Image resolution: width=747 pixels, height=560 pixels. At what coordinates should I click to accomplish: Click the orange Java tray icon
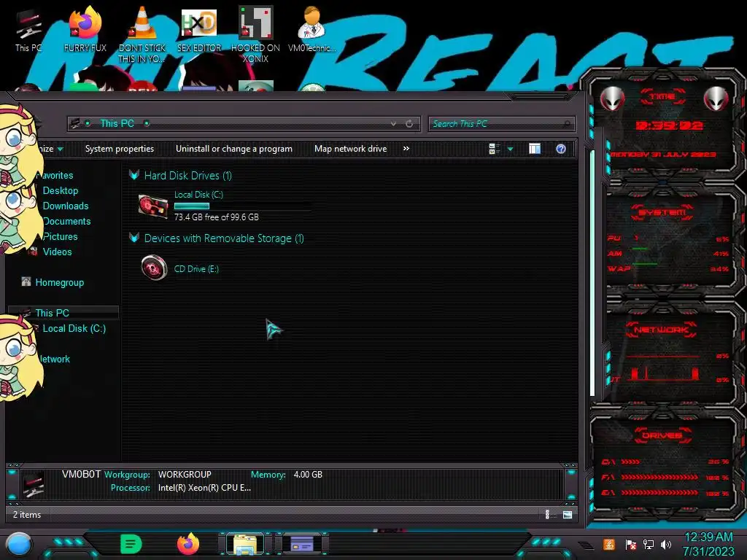[609, 544]
